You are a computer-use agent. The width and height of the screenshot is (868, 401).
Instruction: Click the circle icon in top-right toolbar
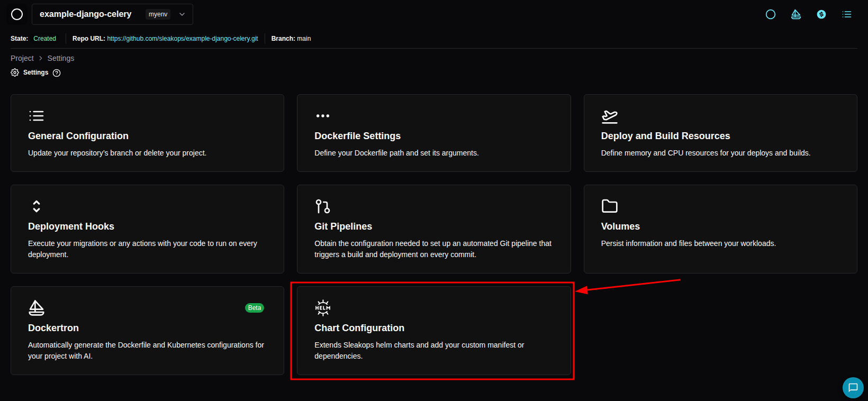771,14
